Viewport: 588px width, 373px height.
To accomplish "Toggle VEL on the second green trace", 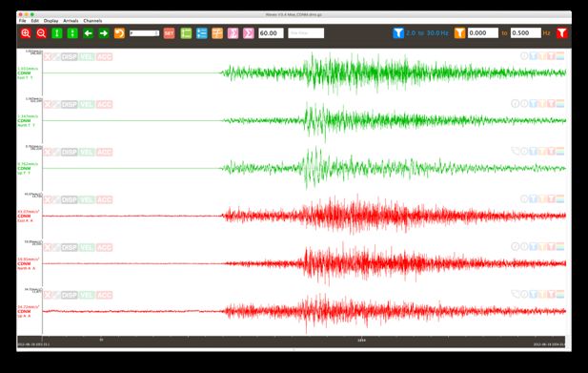I will [x=87, y=104].
